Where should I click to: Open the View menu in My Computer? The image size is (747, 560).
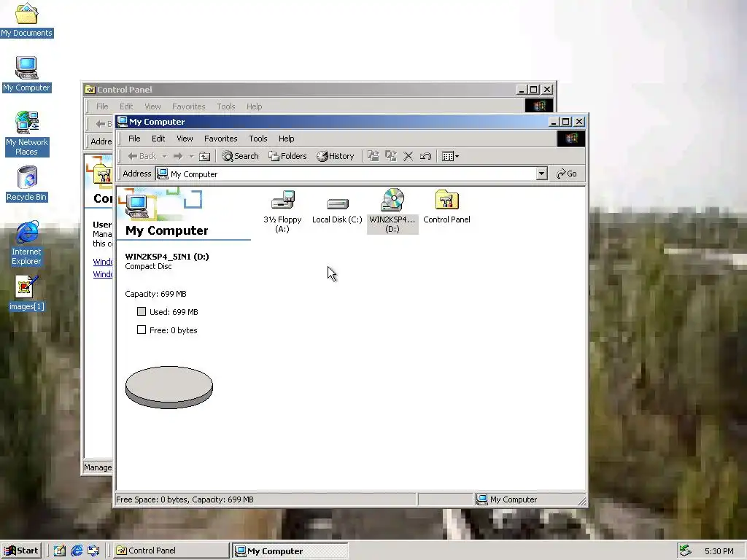tap(185, 139)
